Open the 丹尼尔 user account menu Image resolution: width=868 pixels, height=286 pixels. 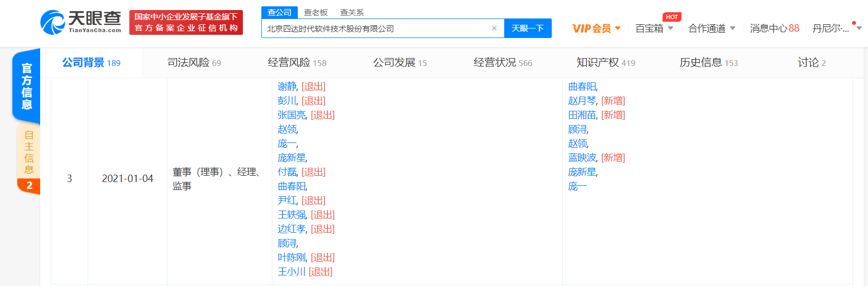(837, 28)
